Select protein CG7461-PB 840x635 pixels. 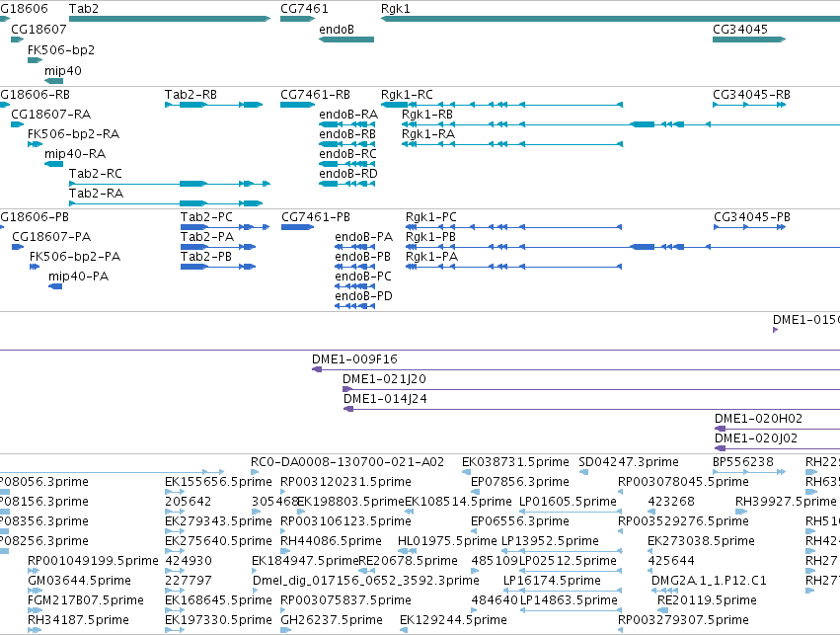pos(316,217)
